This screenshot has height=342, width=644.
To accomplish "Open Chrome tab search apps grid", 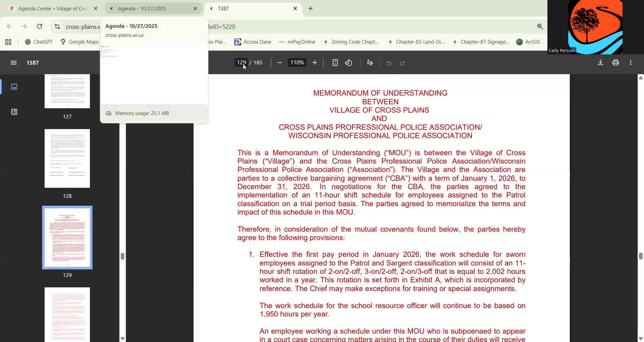I will [8, 42].
